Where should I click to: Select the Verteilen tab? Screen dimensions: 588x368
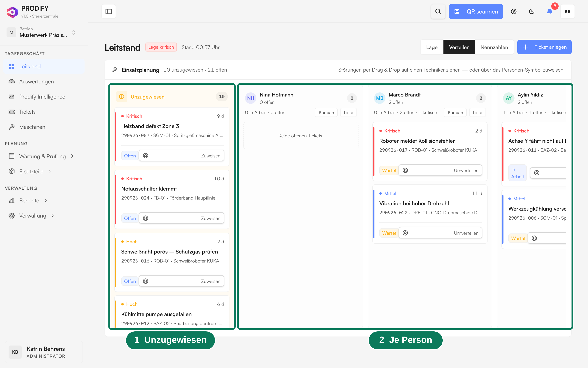pyautogui.click(x=459, y=47)
